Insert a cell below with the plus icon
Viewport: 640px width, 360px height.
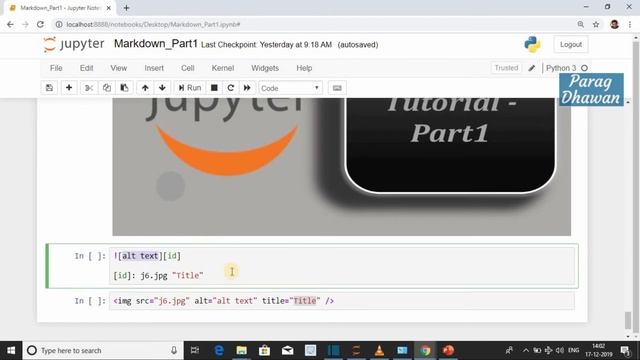click(x=69, y=88)
